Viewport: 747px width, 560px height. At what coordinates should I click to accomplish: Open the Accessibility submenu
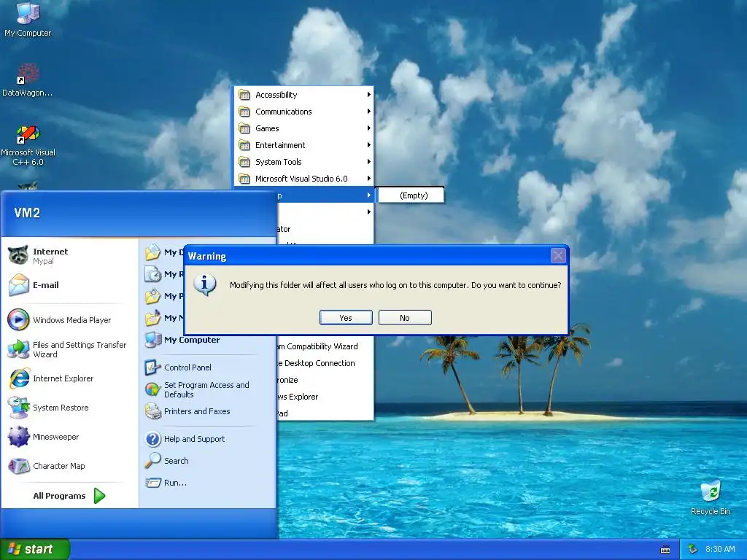(304, 95)
